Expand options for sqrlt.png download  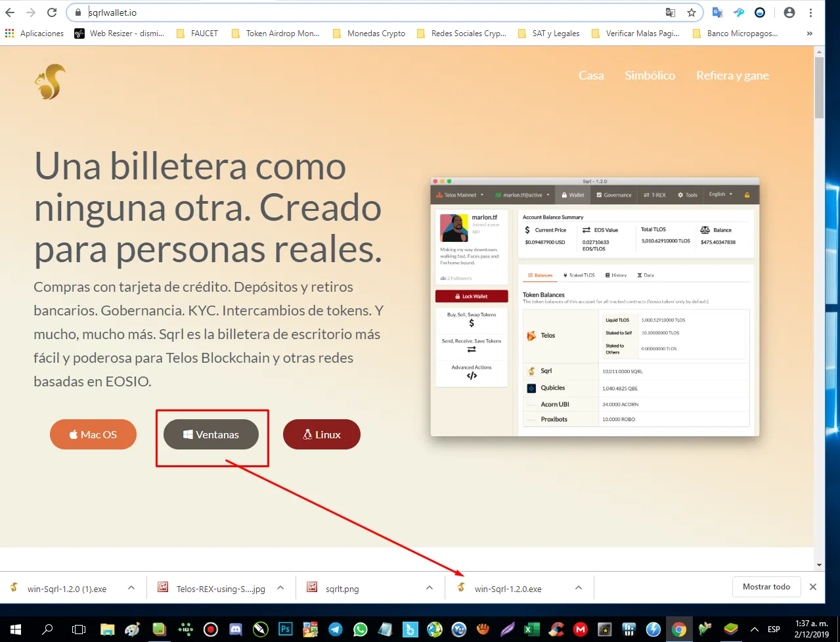point(430,588)
